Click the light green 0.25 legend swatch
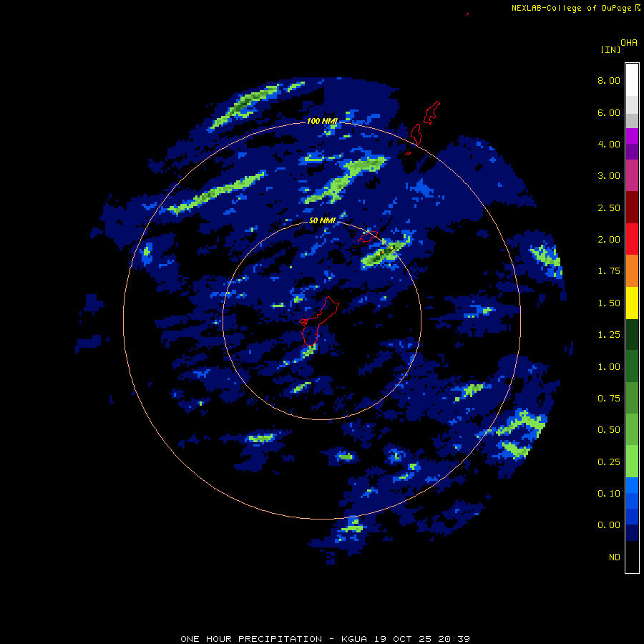 click(632, 462)
